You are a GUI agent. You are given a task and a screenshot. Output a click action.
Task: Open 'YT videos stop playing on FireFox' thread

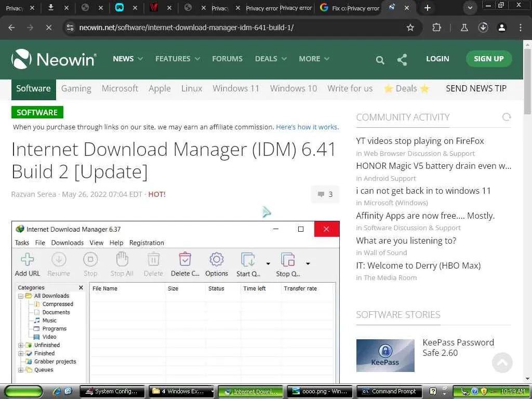(420, 141)
